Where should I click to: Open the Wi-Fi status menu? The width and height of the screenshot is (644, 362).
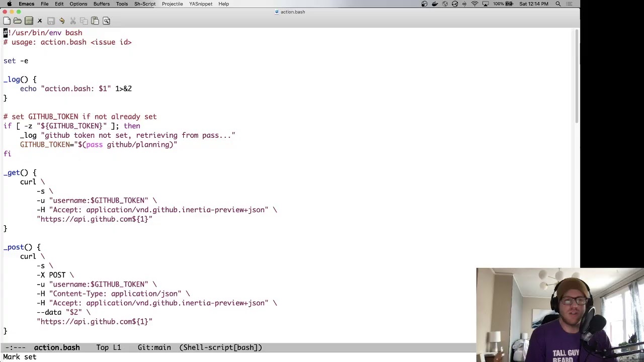pos(474,4)
